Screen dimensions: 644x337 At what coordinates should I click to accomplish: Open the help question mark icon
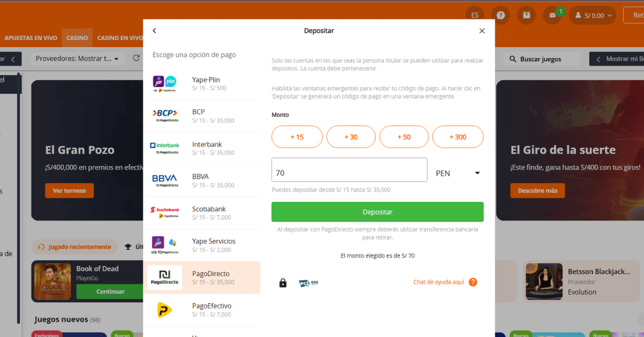click(x=501, y=16)
